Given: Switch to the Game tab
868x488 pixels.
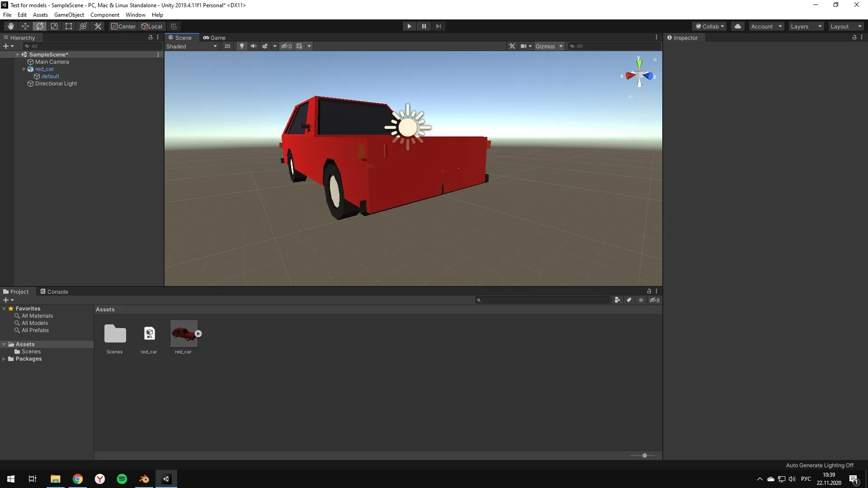Looking at the screenshot, I should tap(214, 38).
